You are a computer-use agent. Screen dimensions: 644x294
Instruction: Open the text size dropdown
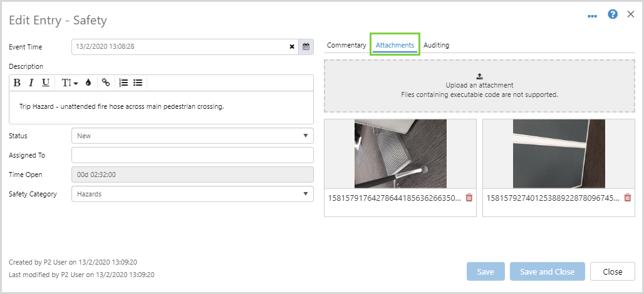[x=70, y=83]
